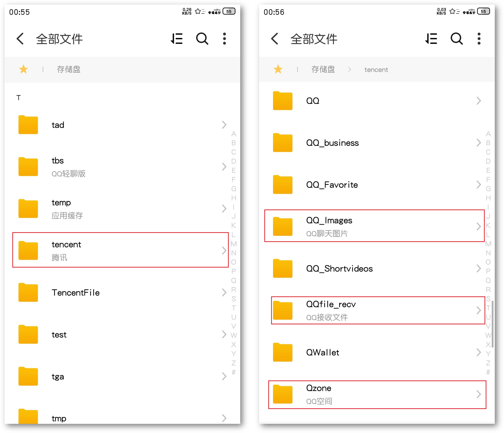Tap battery indicator in left status bar
The image size is (504, 433).
click(229, 12)
